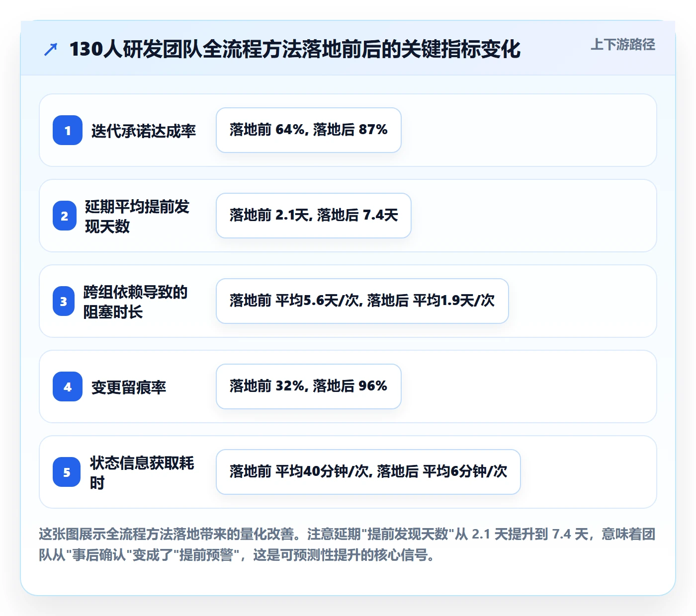696x616 pixels.
Task: Click value box 落地前 2.1天, 落地后 7.4天
Action: (x=314, y=216)
